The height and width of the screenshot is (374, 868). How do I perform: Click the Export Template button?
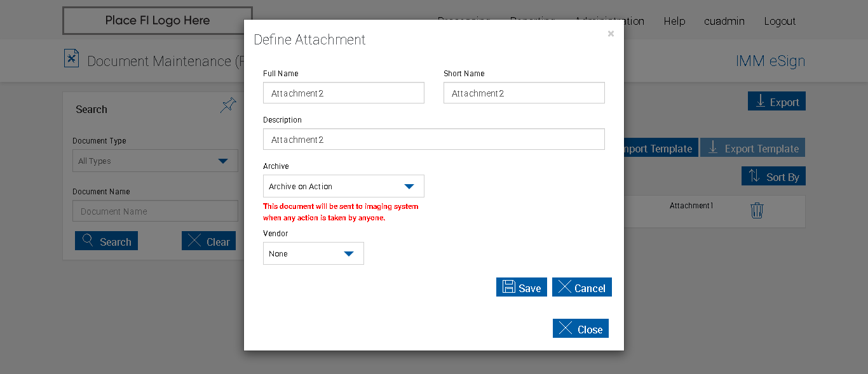pos(752,148)
